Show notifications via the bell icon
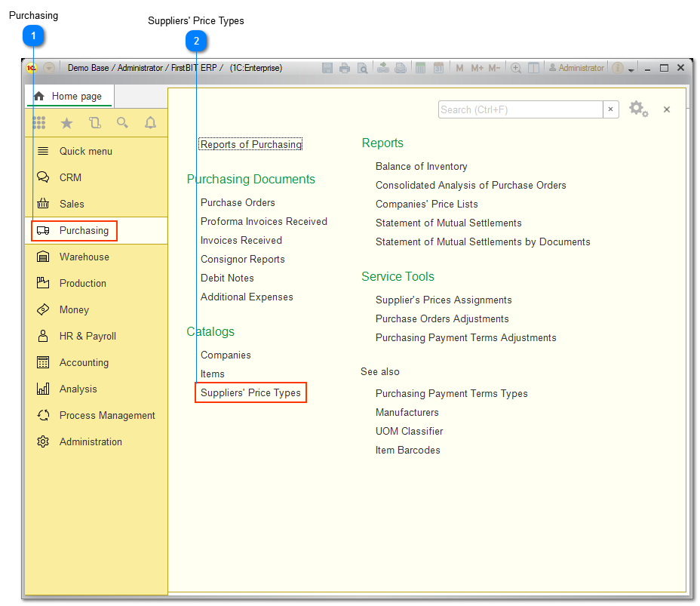The image size is (700, 606). click(x=150, y=122)
